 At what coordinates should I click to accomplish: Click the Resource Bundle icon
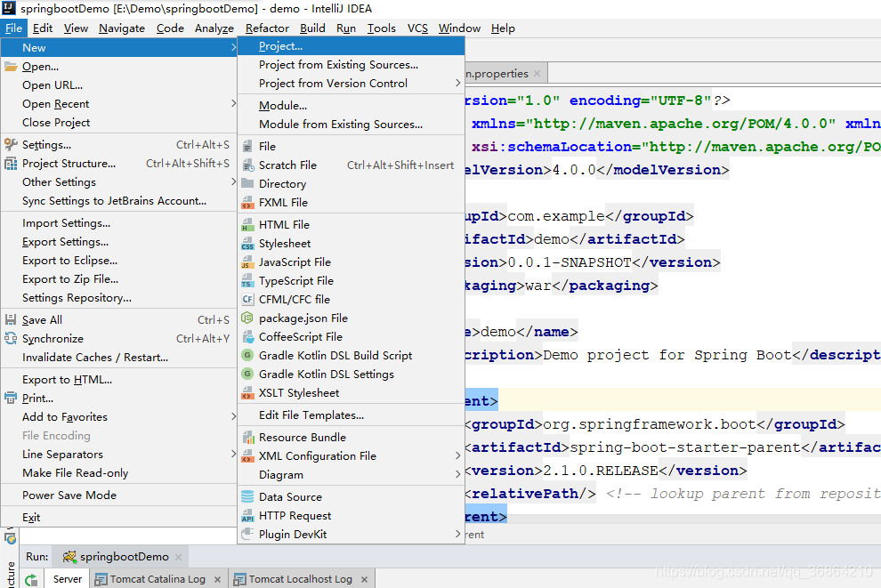coord(247,437)
